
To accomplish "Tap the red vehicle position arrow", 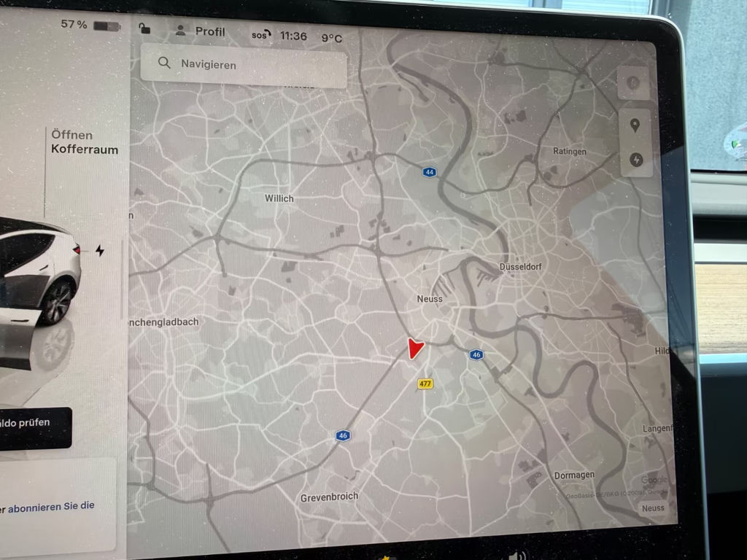I will [415, 349].
